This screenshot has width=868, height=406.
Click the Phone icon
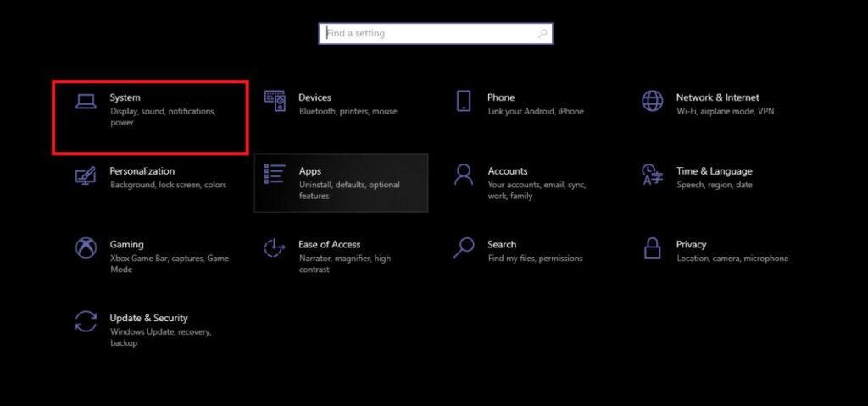[464, 101]
